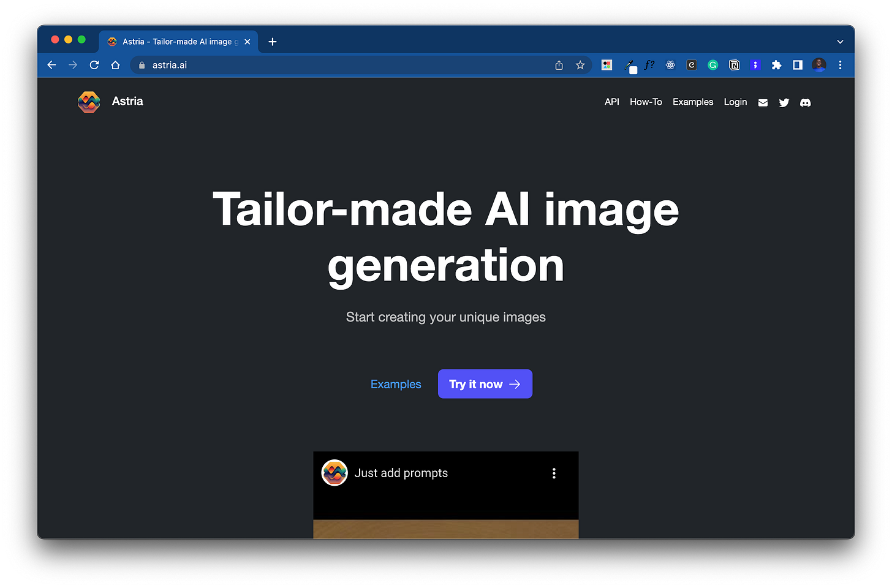Open Chrome three-dot menu

pyautogui.click(x=840, y=65)
